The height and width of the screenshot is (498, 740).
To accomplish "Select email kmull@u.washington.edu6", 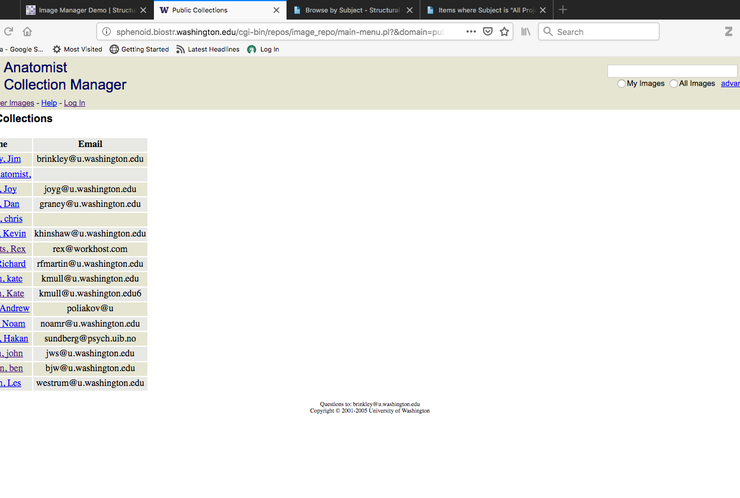I will (90, 294).
